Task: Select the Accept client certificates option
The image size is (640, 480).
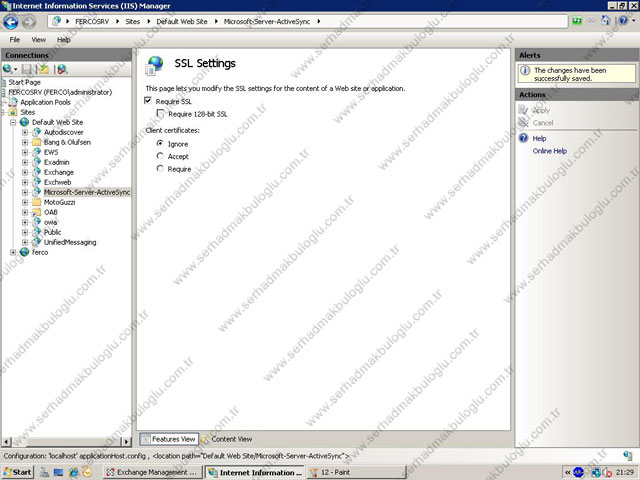Action: [160, 156]
